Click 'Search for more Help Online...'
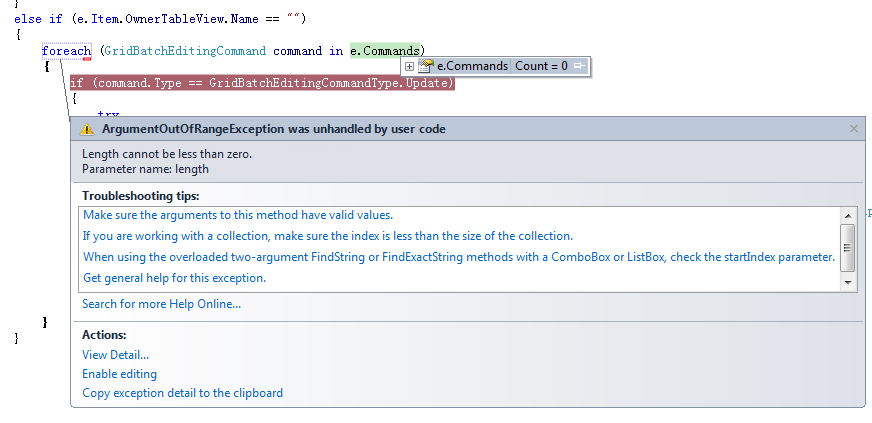 pos(161,304)
